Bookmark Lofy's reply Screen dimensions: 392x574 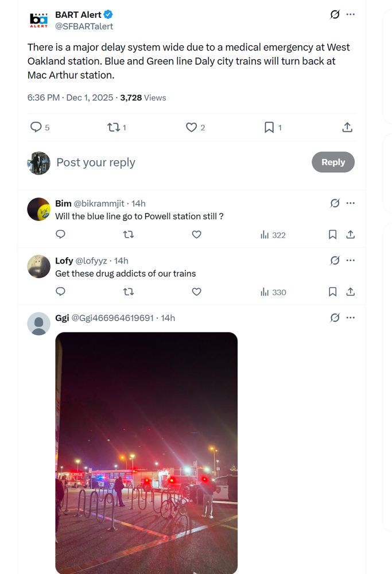pos(332,292)
